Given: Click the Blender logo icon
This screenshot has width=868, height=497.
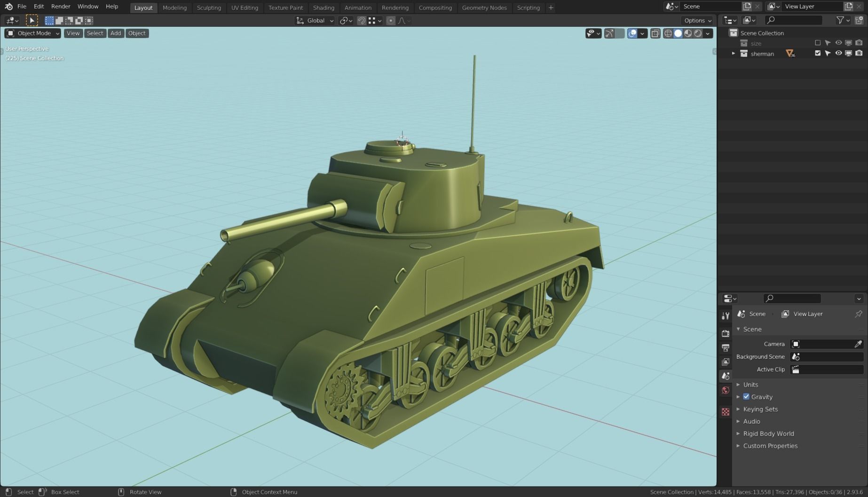Looking at the screenshot, I should click(8, 7).
